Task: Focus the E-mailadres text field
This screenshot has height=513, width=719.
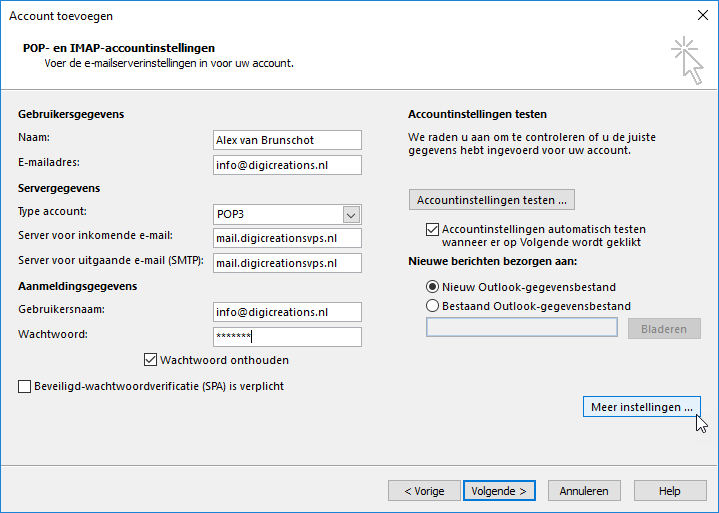Action: [287, 165]
